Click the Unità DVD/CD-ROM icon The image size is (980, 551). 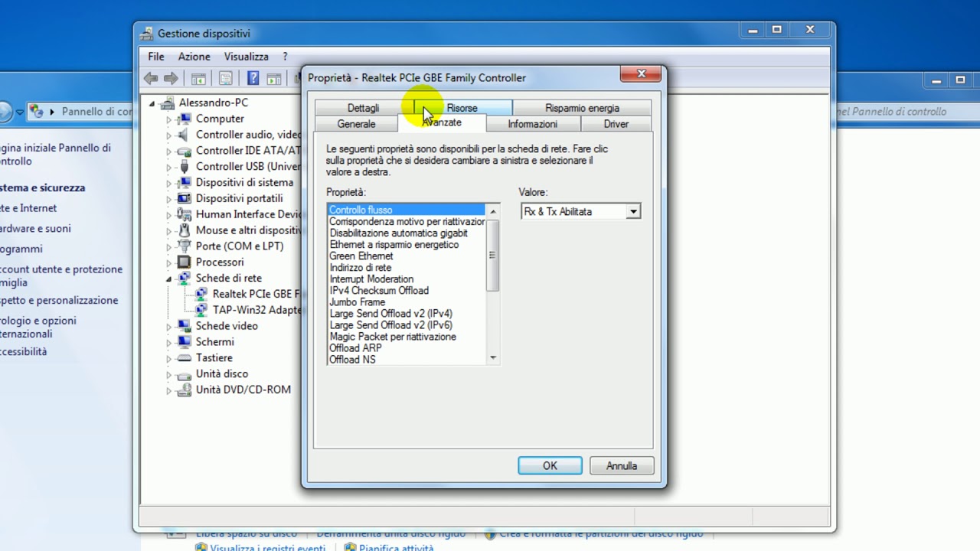pos(184,390)
